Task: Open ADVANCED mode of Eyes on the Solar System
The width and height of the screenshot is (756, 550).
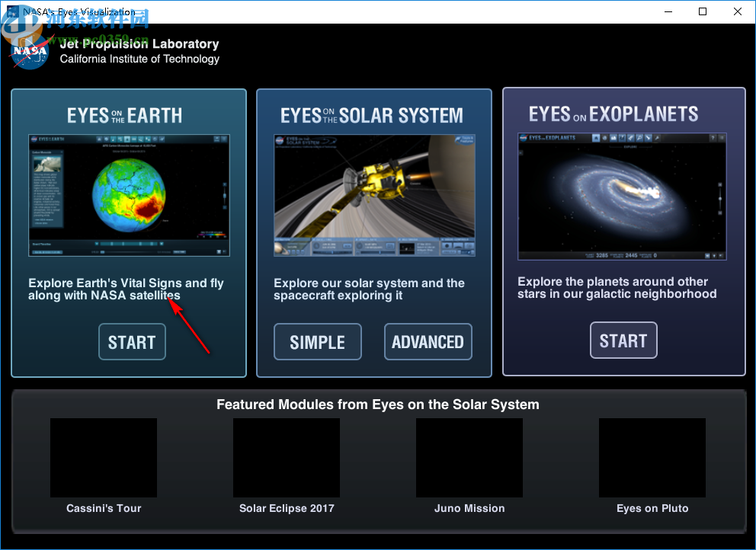Action: pyautogui.click(x=428, y=341)
